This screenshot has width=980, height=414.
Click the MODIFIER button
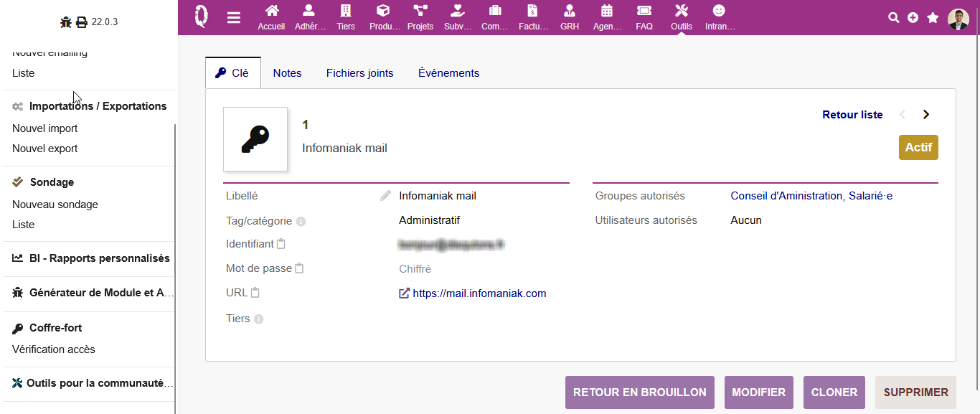(x=759, y=392)
